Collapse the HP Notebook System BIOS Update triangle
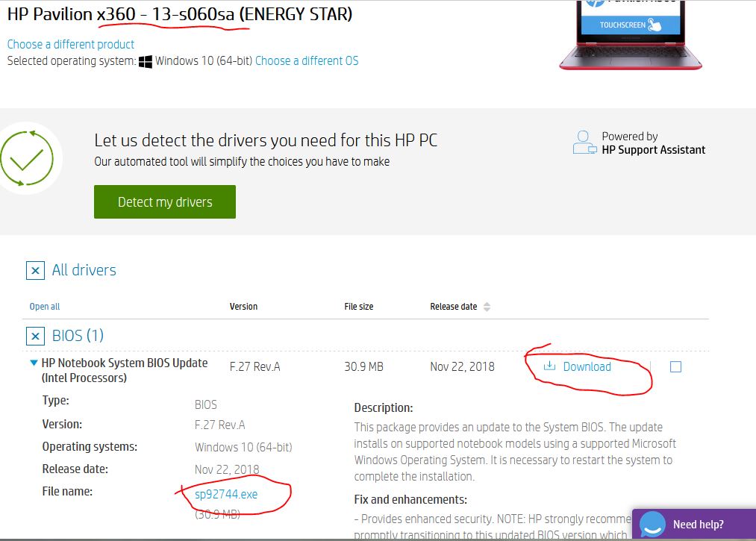756x541 pixels. [x=34, y=363]
